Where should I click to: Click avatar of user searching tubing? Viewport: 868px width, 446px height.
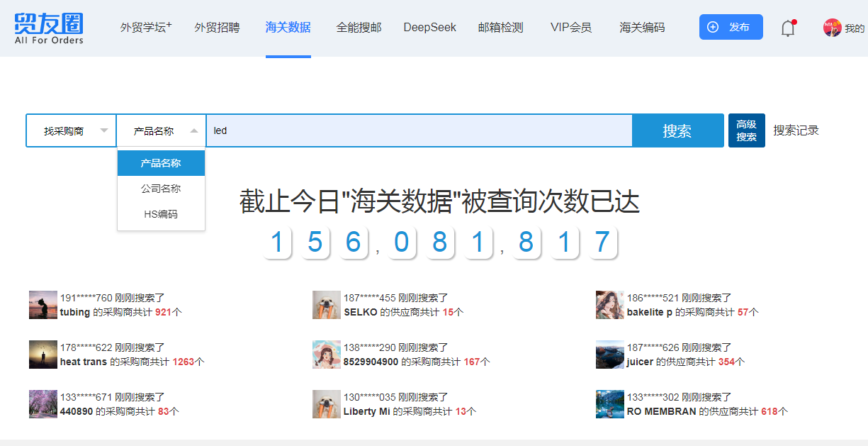point(43,305)
